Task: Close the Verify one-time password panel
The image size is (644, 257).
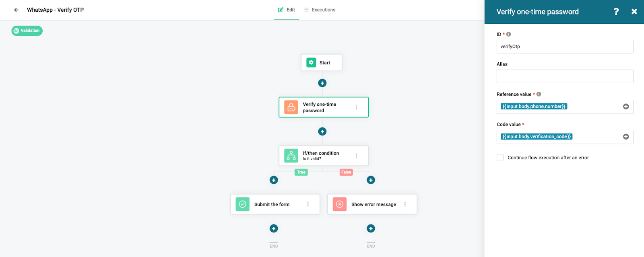Action: pyautogui.click(x=634, y=12)
